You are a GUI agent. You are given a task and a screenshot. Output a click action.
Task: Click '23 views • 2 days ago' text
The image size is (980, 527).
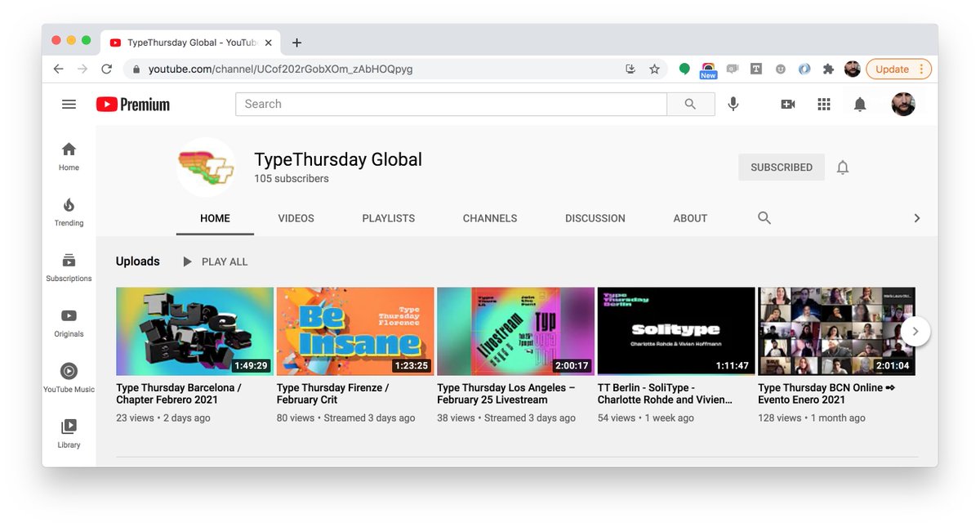[163, 418]
